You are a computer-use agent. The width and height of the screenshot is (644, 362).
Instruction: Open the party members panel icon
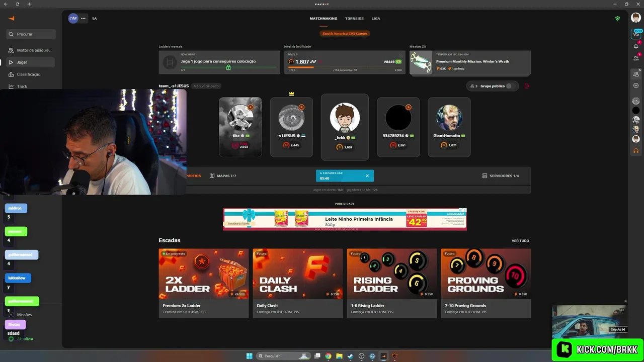click(x=636, y=74)
